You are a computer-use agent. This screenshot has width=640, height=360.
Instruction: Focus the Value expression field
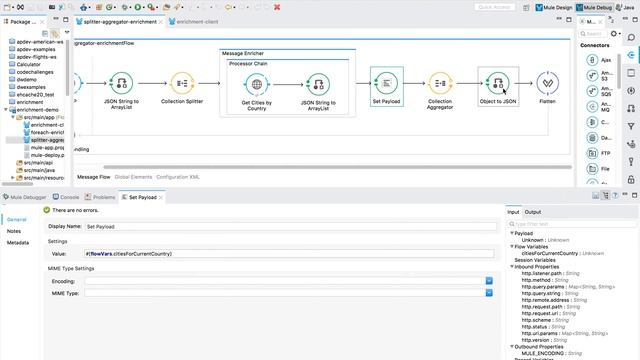[x=289, y=253]
